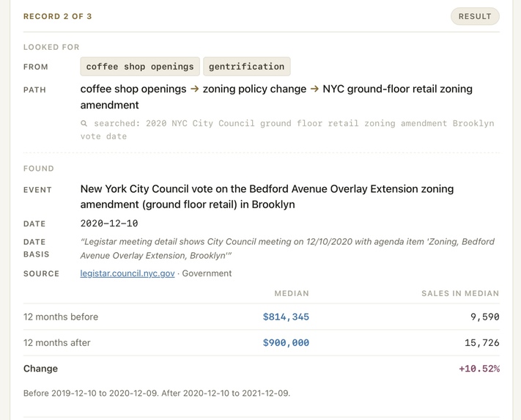Click the '12 months before' row label
Screen dimensions: 521x420
pyautogui.click(x=61, y=317)
